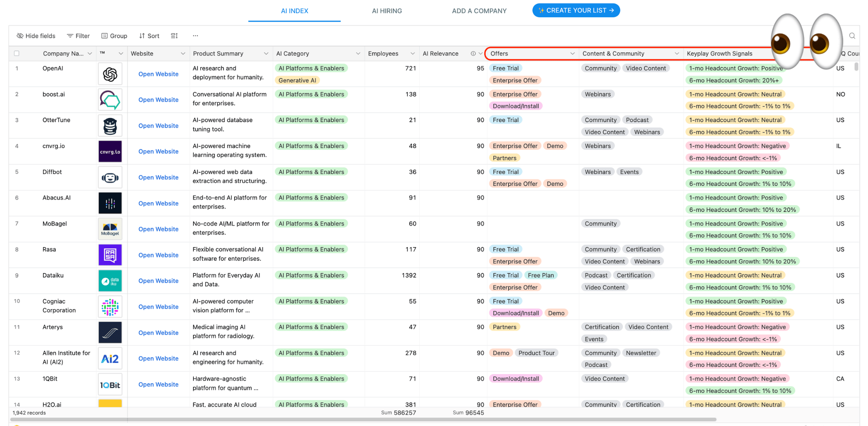Click the Product Tour tag for Allen Institute
This screenshot has height=426, width=868.
[x=536, y=353]
